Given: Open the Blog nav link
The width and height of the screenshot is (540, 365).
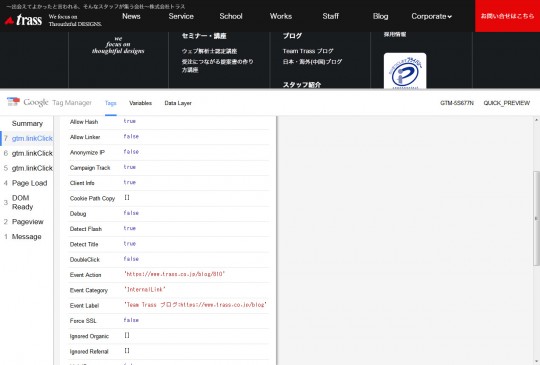Looking at the screenshot, I should coord(380,16).
